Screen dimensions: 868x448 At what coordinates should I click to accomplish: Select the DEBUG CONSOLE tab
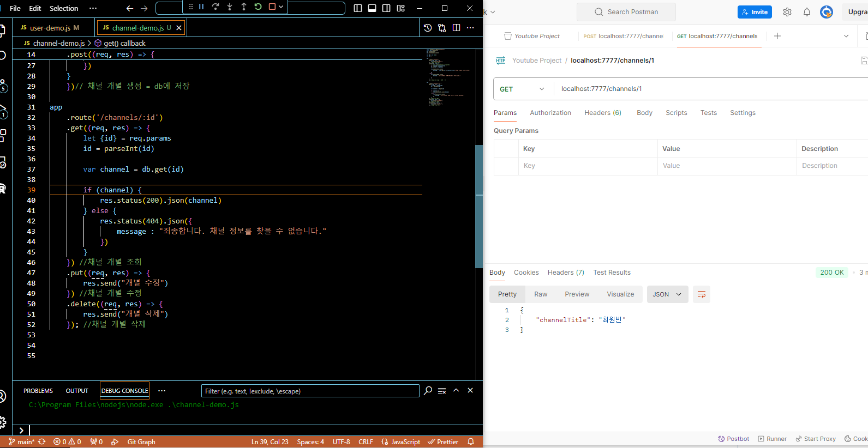click(124, 391)
